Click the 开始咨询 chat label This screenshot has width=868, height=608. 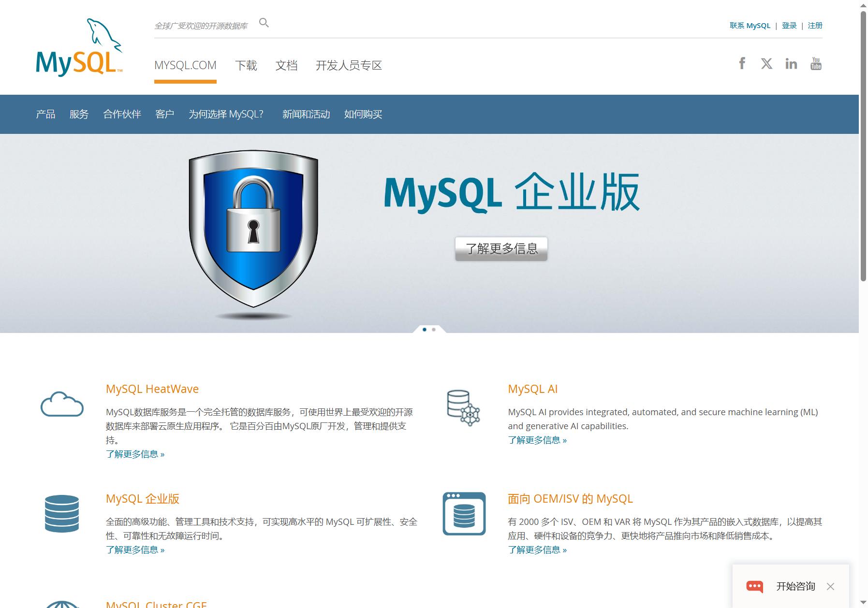795,586
